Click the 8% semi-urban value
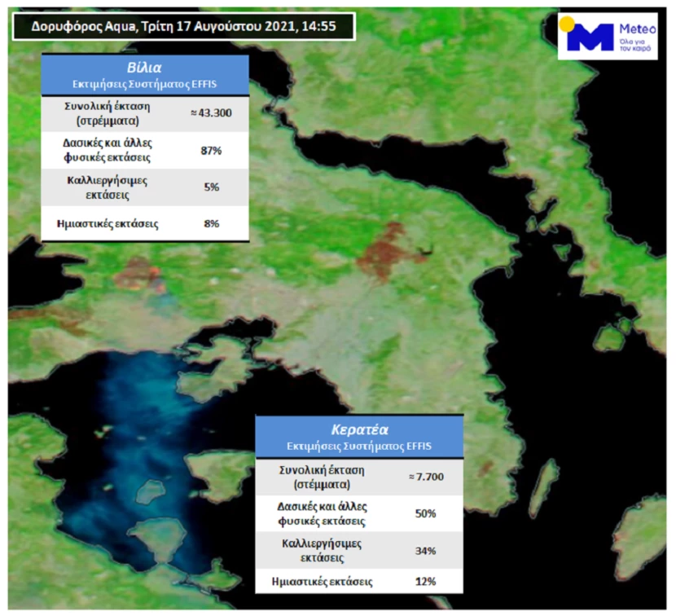The width and height of the screenshot is (676, 616). [211, 223]
